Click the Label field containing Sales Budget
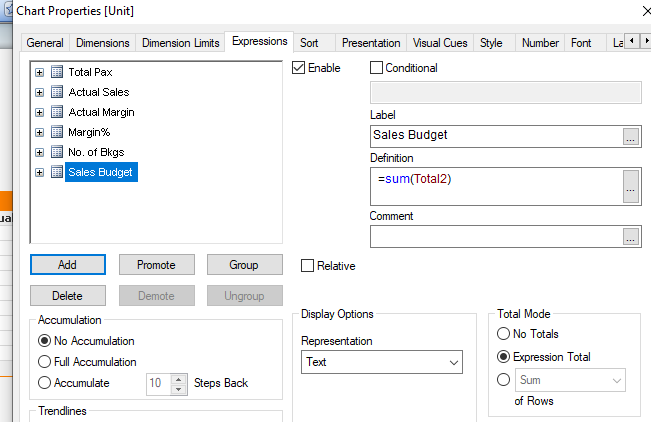This screenshot has width=651, height=422. pos(497,136)
